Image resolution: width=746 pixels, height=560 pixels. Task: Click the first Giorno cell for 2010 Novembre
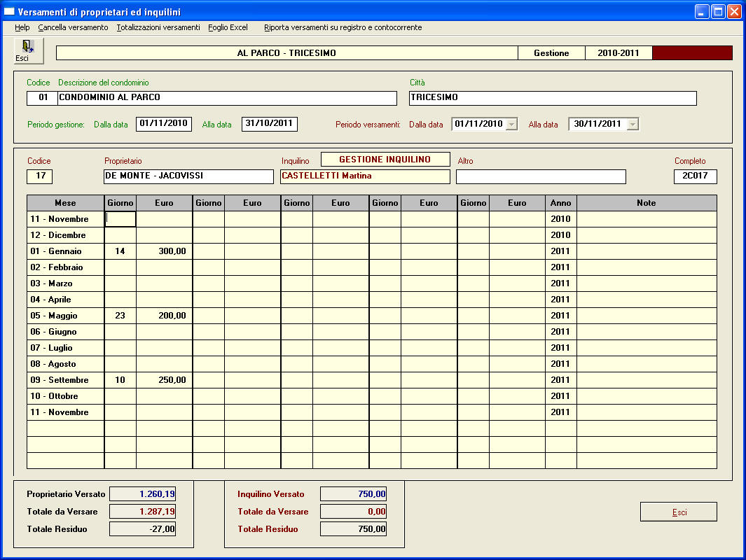(120, 219)
